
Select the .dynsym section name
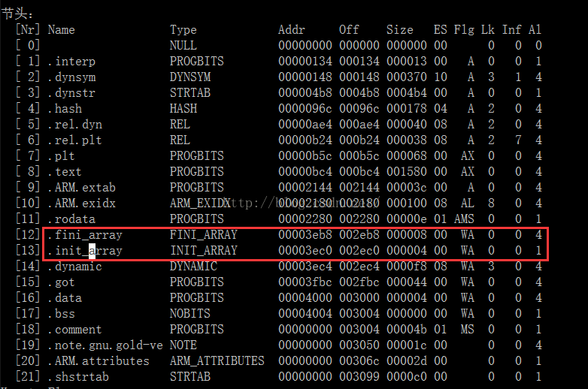[x=71, y=77]
